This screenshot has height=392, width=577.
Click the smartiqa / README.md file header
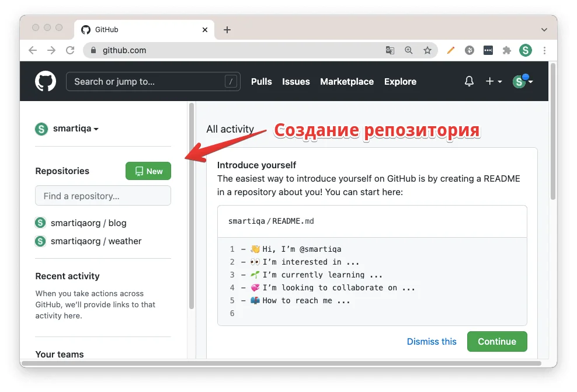click(372, 221)
